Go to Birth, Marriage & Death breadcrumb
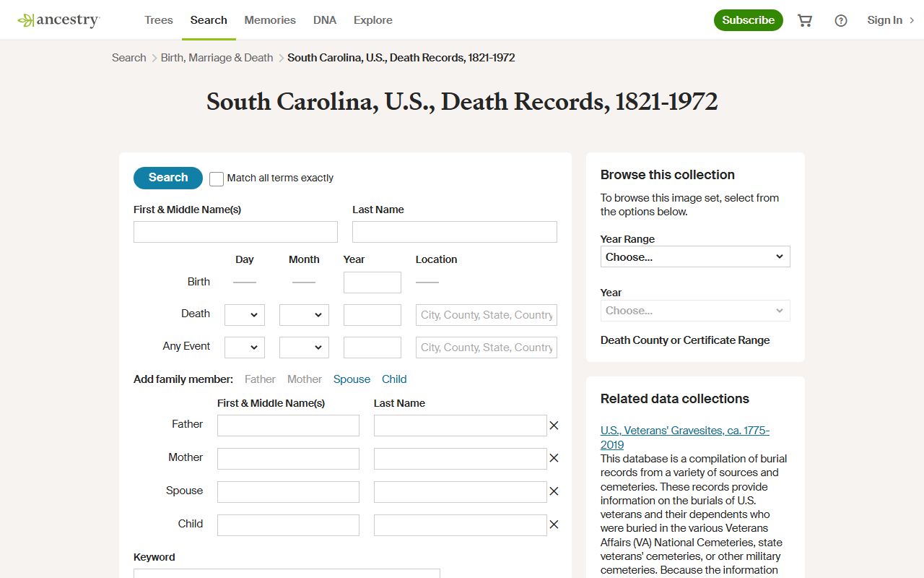924x578 pixels. (x=217, y=58)
